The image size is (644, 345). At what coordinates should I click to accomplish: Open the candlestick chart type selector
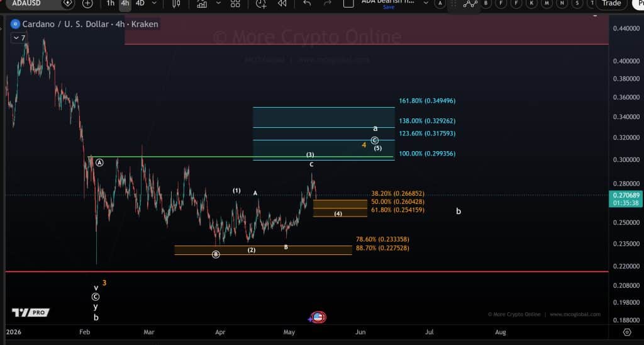click(176, 4)
